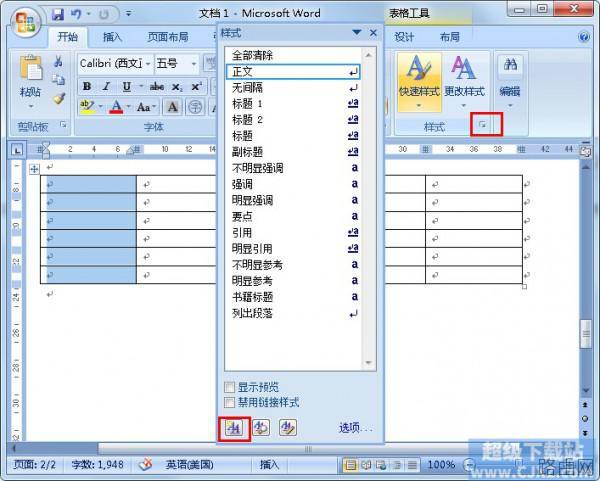Apply the 副标题 style
600x481 pixels.
(x=293, y=152)
